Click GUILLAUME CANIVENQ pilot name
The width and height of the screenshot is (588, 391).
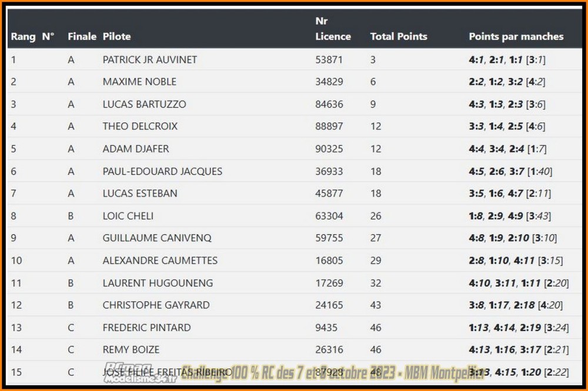(x=157, y=238)
